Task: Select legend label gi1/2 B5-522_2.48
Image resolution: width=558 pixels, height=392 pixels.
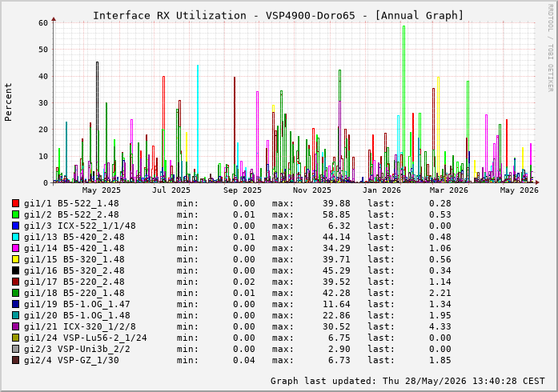Action: point(71,214)
